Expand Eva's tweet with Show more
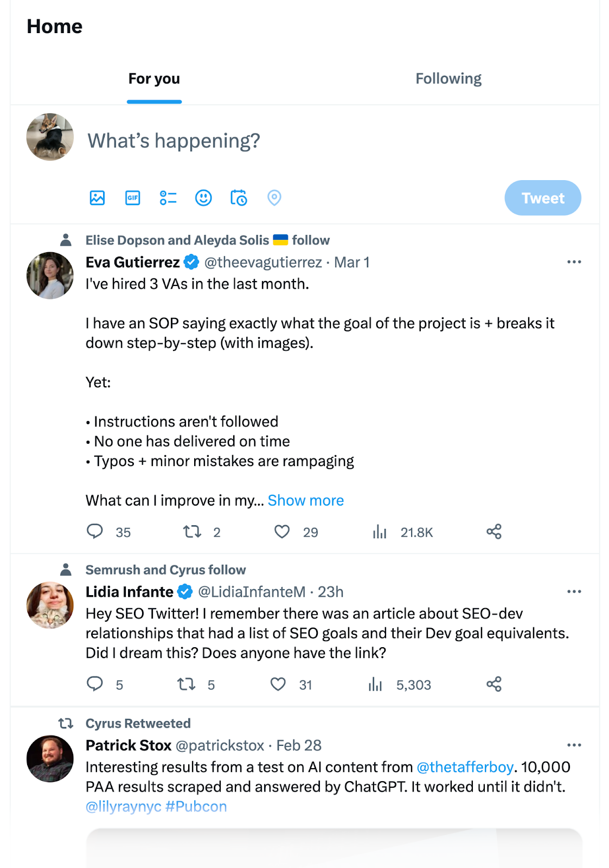Screen dimensions: 609x868 coord(305,500)
